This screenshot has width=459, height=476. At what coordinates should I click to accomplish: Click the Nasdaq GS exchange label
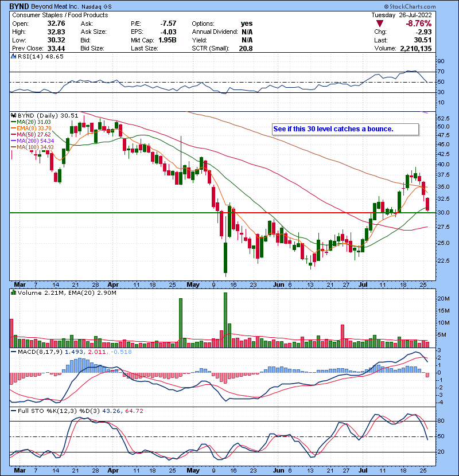pos(96,6)
